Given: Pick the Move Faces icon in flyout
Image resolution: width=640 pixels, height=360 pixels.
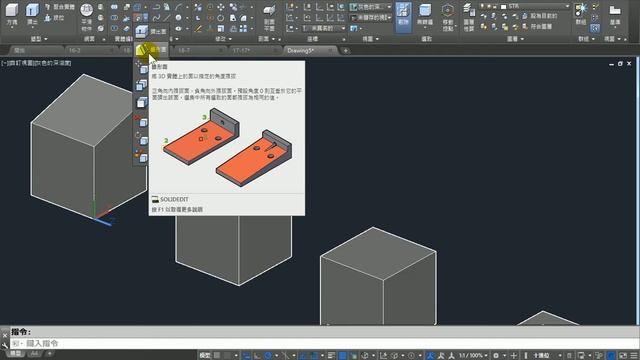Looking at the screenshot, I should pos(141,68).
